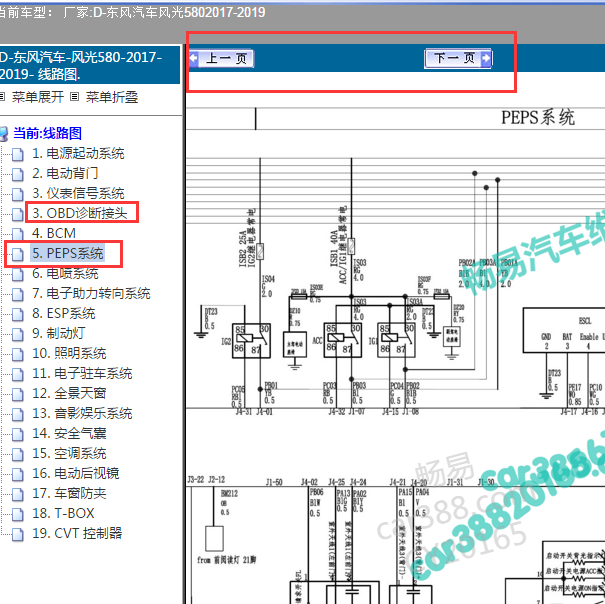Open 13. 音影娱乐系统 diagram
Screen dimensions: 605x604
click(82, 413)
